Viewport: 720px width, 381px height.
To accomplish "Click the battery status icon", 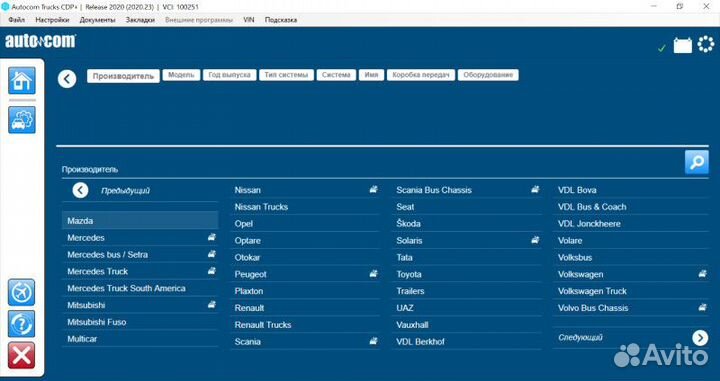I will click(x=683, y=45).
